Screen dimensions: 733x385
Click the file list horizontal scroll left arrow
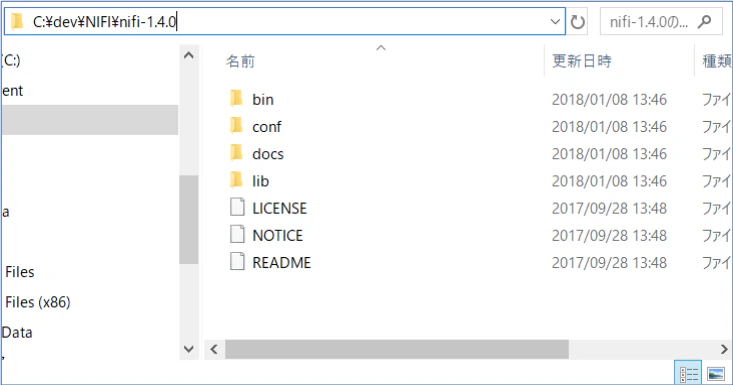click(214, 349)
